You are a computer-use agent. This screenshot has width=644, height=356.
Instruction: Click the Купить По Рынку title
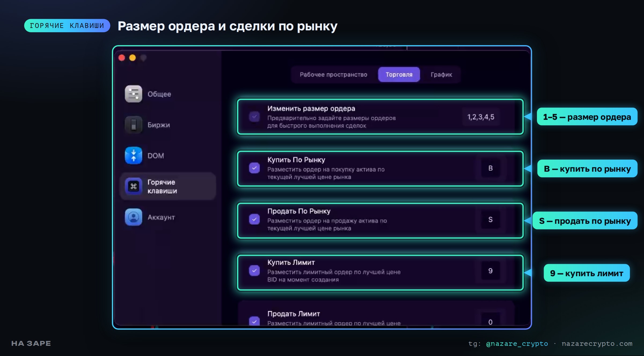pos(296,160)
